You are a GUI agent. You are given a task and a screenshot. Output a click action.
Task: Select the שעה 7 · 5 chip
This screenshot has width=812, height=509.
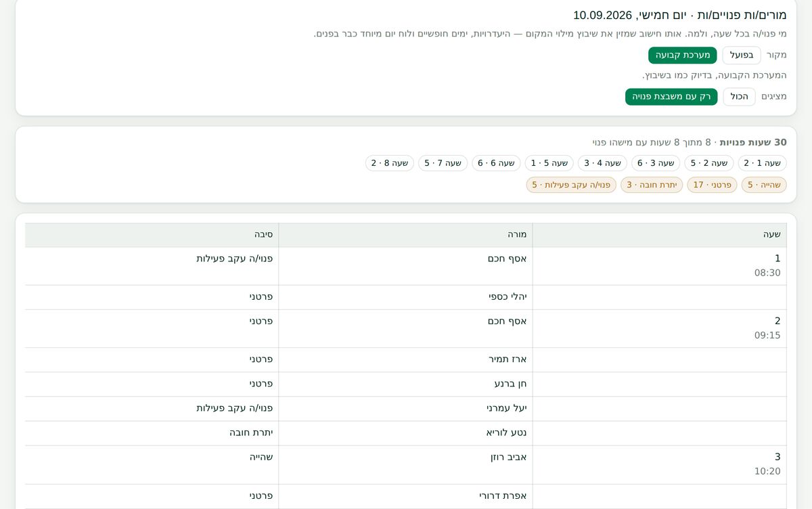443,163
